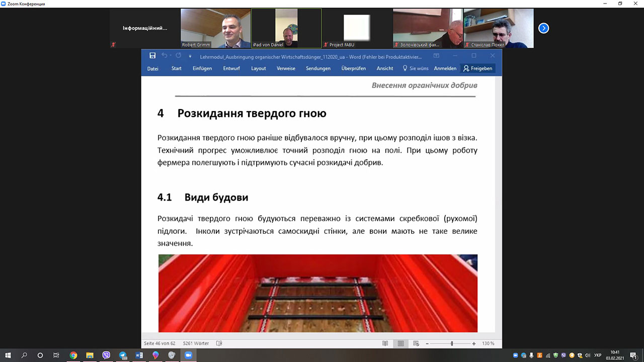Switch to Web Layout view

click(416, 343)
